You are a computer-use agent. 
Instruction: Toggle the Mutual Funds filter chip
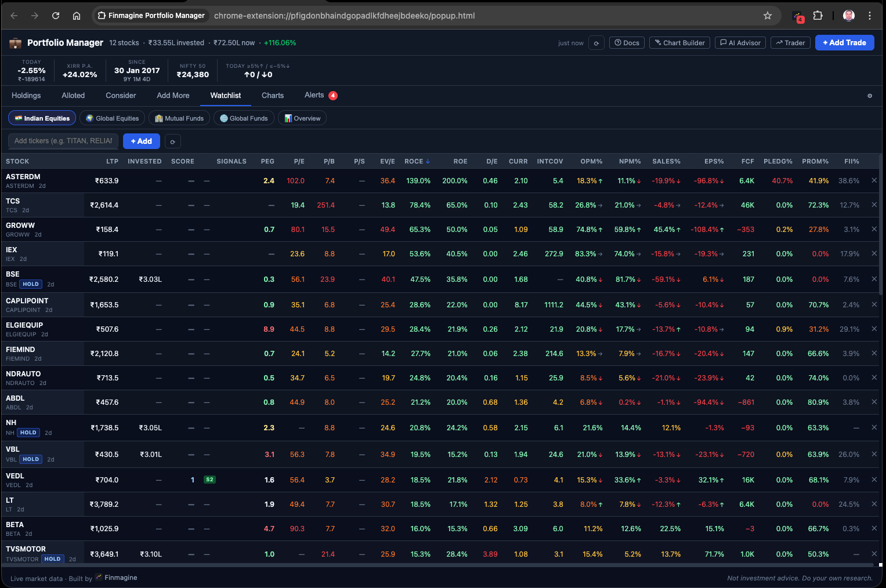179,118
